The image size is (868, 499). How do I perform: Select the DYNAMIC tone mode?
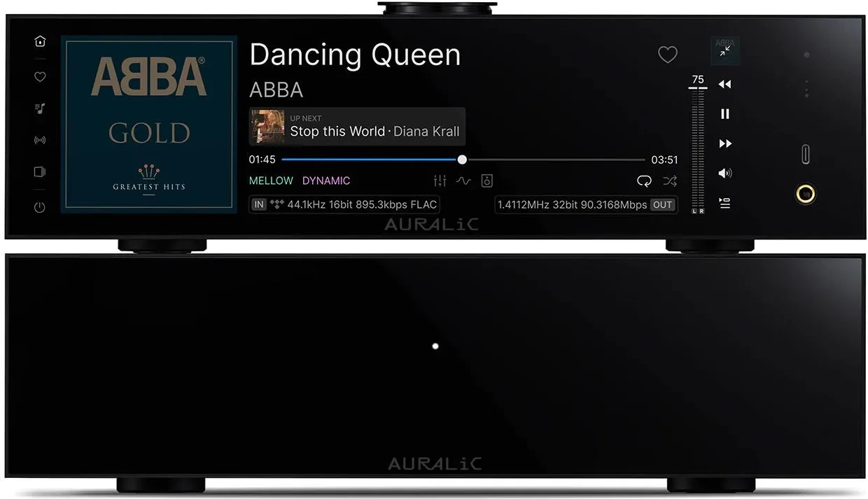[326, 181]
